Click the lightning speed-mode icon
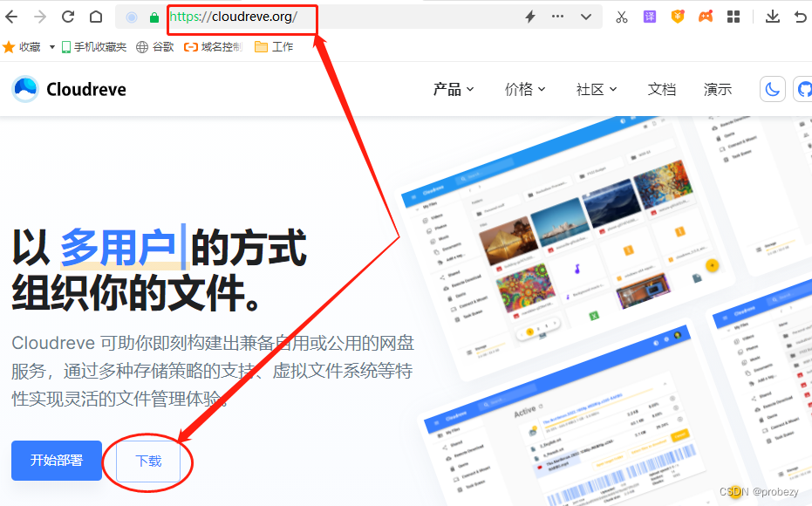The height and width of the screenshot is (506, 812). (532, 17)
